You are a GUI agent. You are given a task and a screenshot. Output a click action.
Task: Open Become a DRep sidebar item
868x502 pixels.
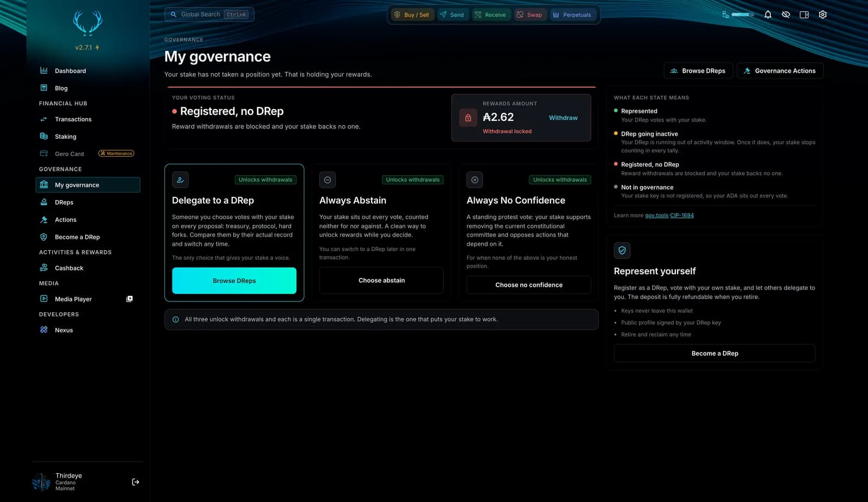coord(88,237)
